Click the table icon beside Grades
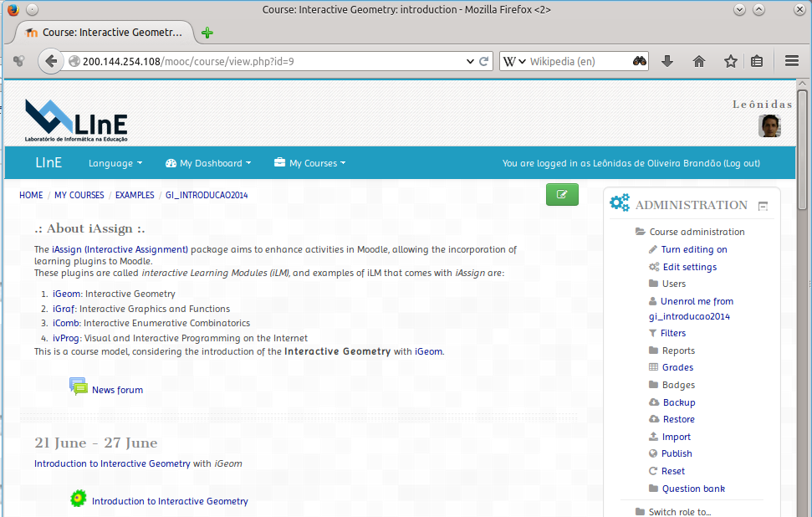812x517 pixels. click(x=654, y=367)
